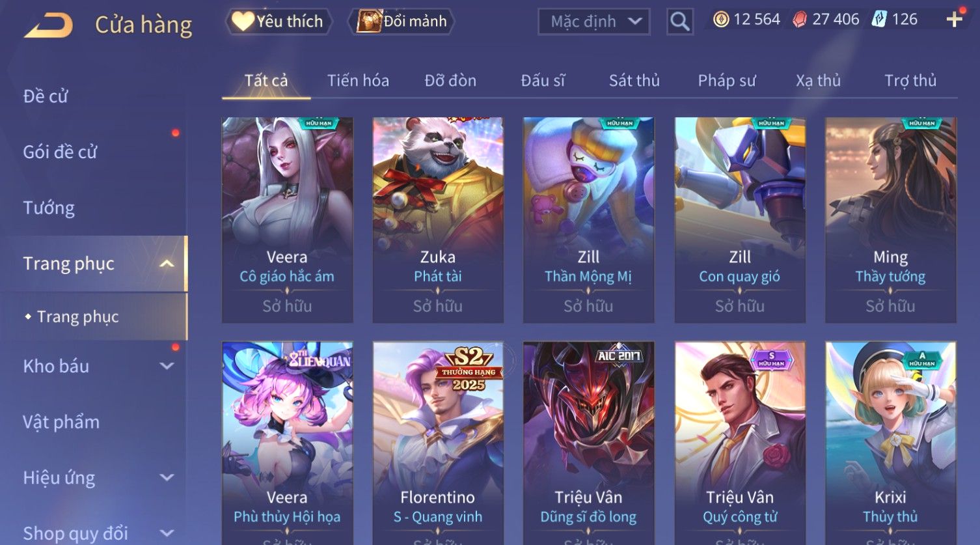
Task: Select Veera Cô giáo hắc ám skin card
Action: click(287, 220)
